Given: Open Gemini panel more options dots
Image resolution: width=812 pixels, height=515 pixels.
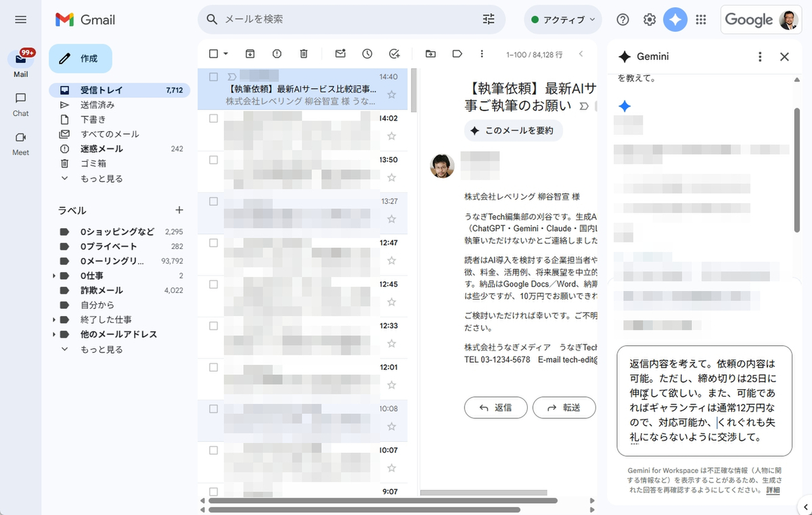Looking at the screenshot, I should [760, 57].
